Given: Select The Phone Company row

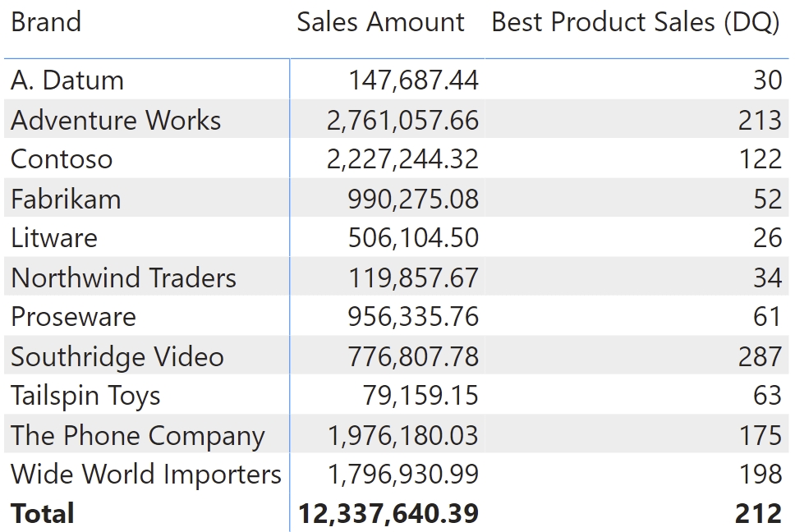Looking at the screenshot, I should [x=397, y=435].
